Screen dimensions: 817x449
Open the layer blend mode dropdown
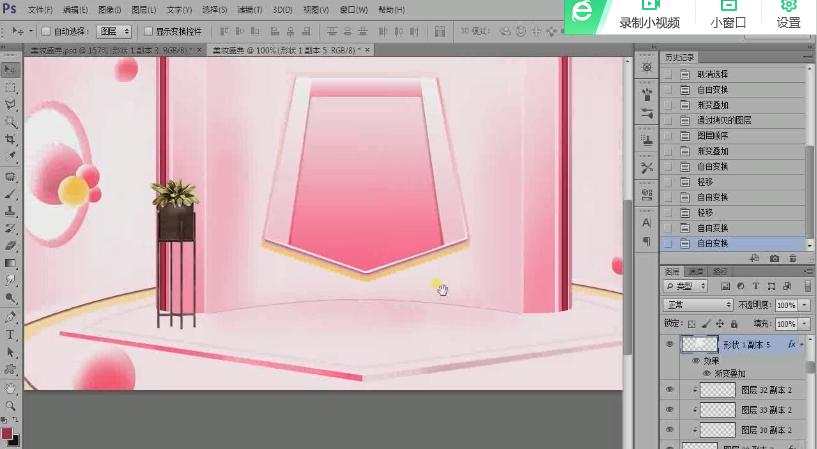point(700,304)
